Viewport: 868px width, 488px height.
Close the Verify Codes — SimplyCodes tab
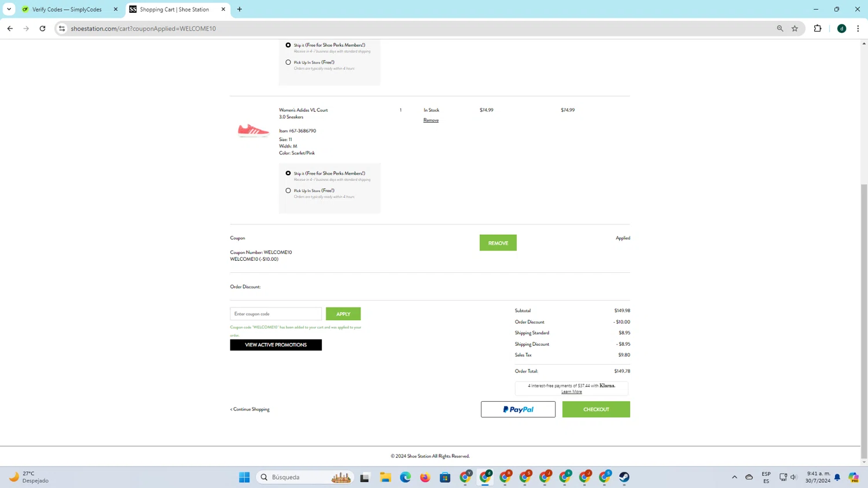(116, 9)
